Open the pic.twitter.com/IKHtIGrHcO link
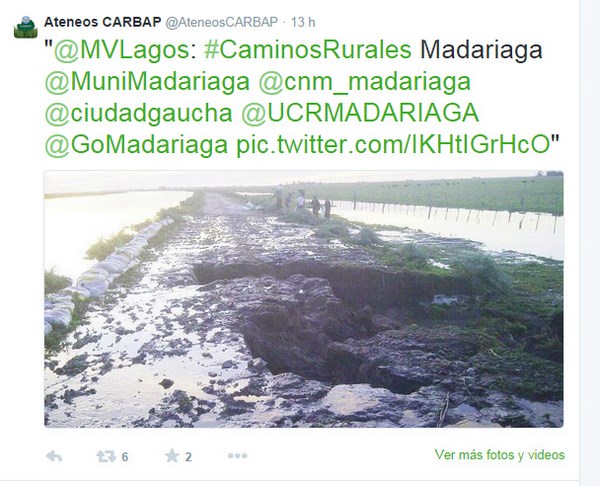Screen dimensions: 600x486 pos(393,145)
